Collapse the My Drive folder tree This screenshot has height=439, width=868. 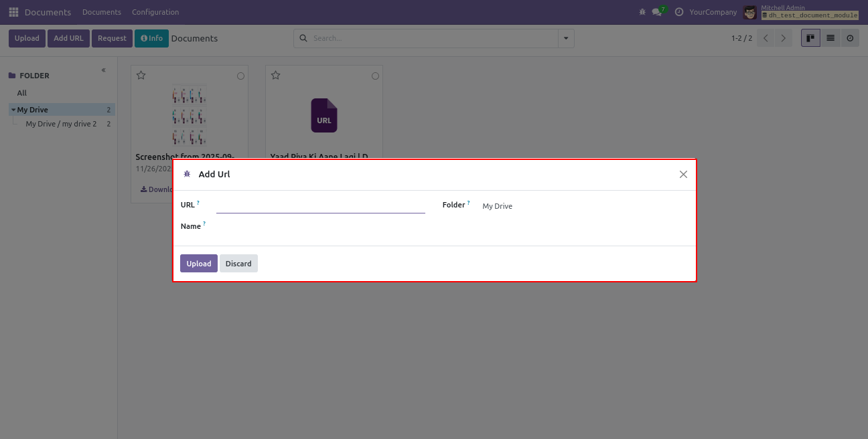13,110
